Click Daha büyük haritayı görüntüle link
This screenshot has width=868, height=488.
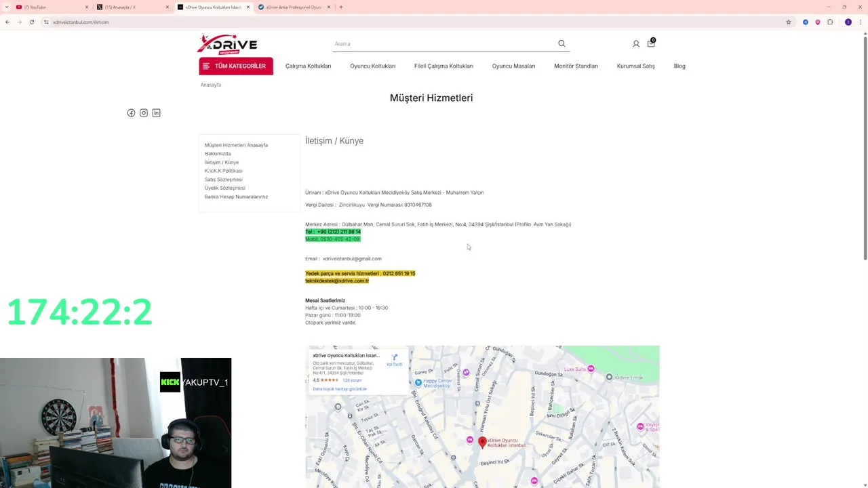[x=339, y=389]
